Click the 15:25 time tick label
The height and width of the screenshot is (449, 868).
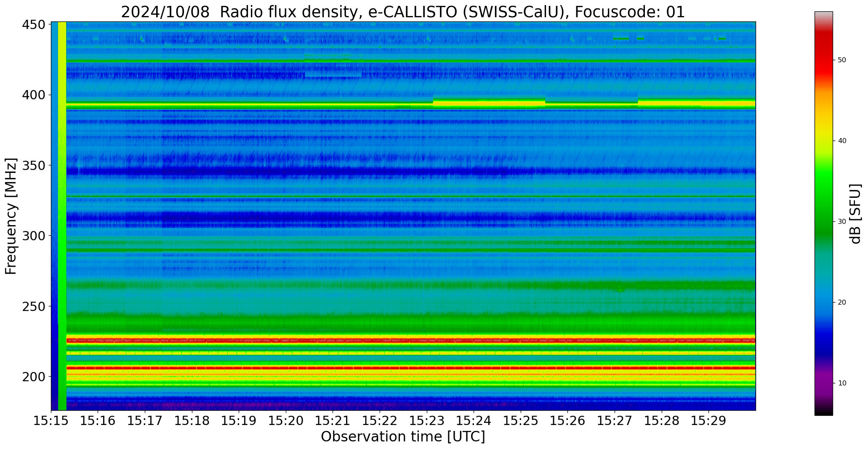click(521, 421)
